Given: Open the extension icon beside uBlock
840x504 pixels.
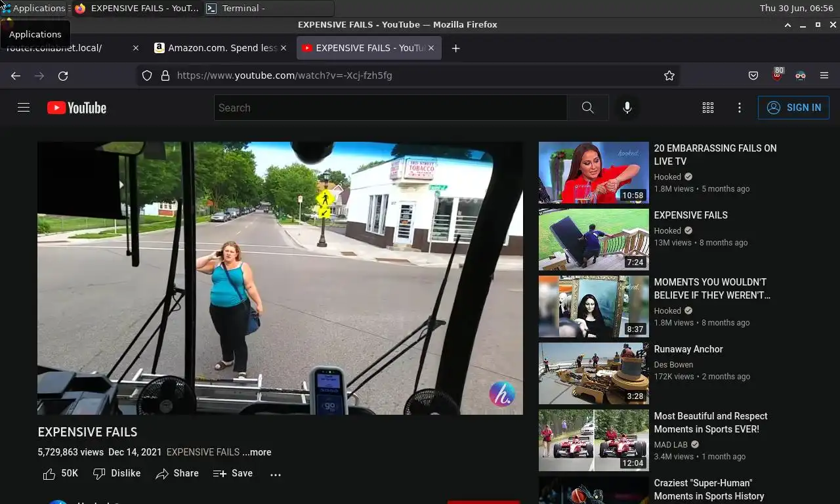Looking at the screenshot, I should pos(801,75).
